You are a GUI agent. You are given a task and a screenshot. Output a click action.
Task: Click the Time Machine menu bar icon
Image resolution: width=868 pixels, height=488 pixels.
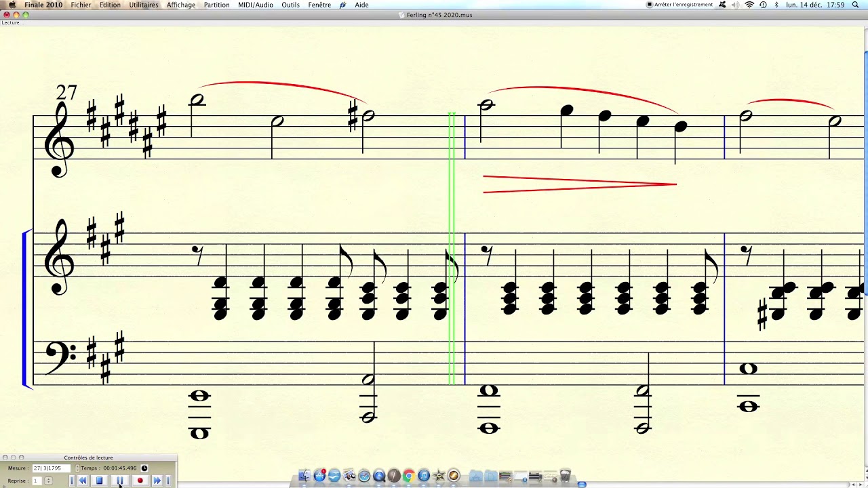(x=763, y=5)
